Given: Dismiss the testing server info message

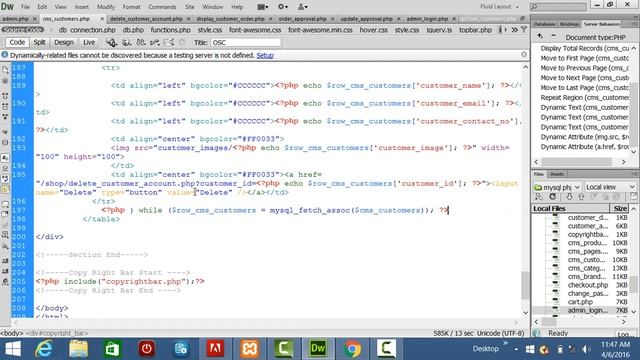Looking at the screenshot, I should coord(524,54).
